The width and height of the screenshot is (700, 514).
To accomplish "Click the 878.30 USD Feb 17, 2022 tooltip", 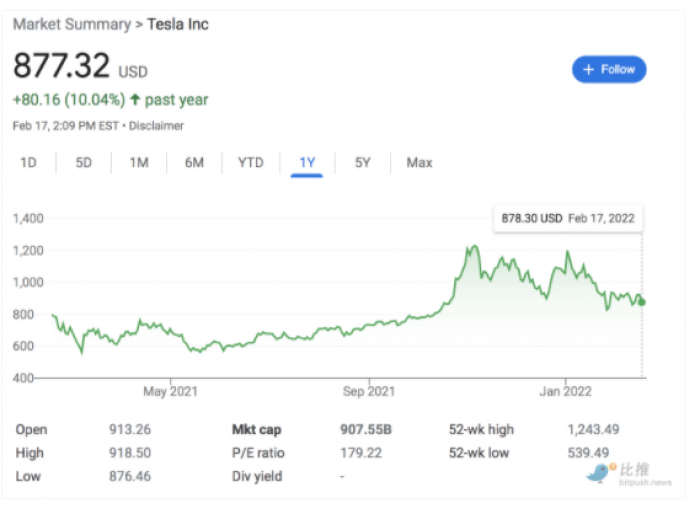I will 568,218.
